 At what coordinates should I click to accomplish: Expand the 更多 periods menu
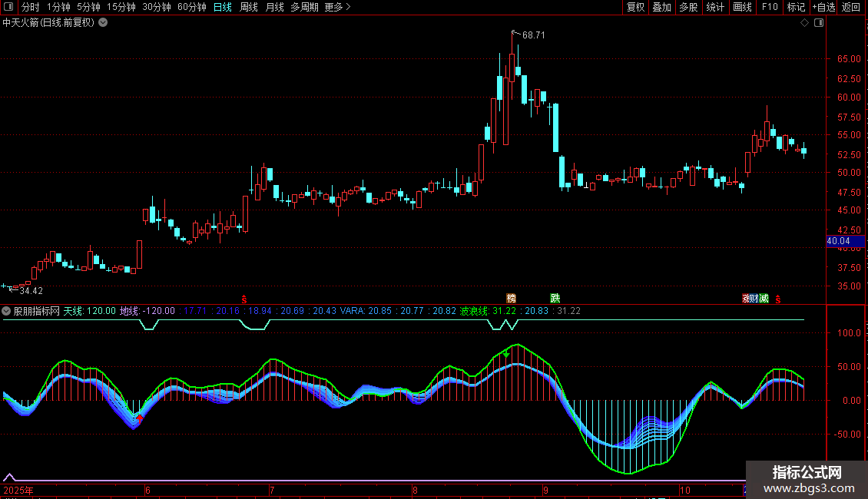(337, 7)
